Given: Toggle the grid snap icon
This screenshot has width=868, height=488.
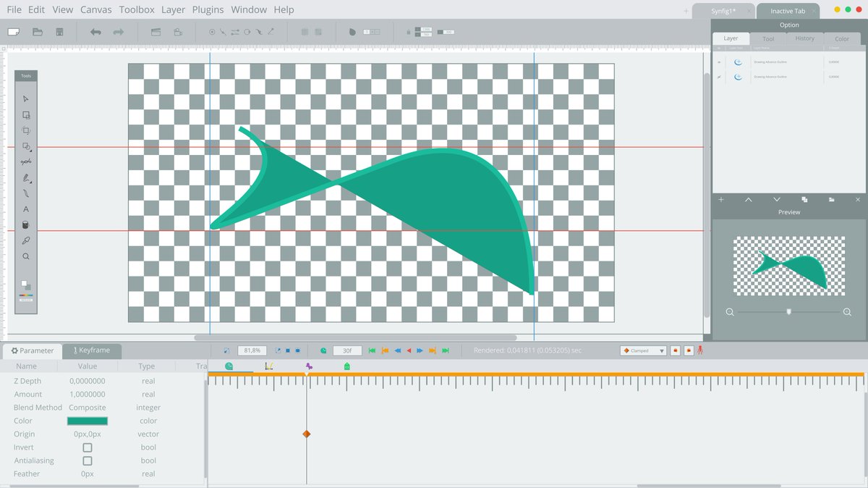Looking at the screenshot, I should click(319, 32).
